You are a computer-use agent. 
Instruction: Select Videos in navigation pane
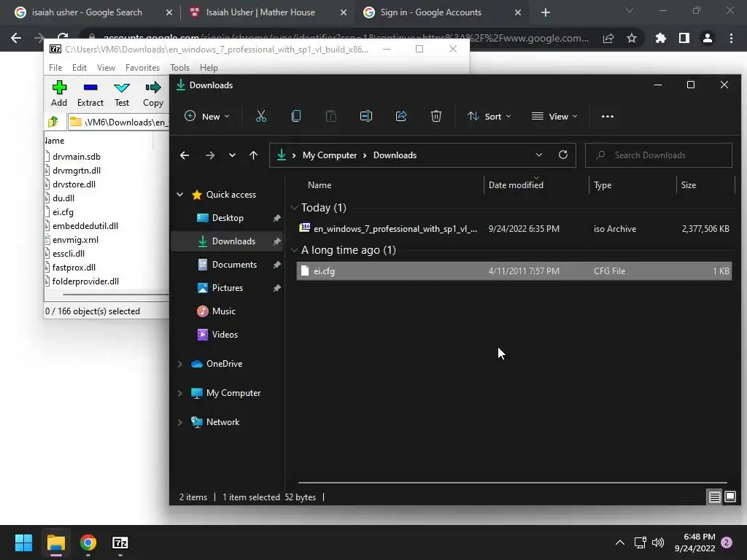(x=225, y=334)
